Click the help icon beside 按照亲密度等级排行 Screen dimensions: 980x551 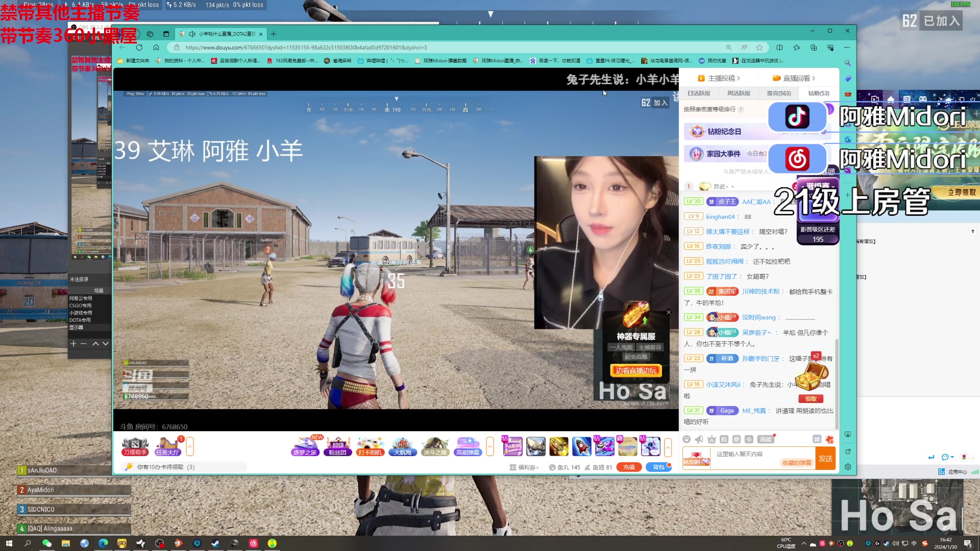point(741,109)
